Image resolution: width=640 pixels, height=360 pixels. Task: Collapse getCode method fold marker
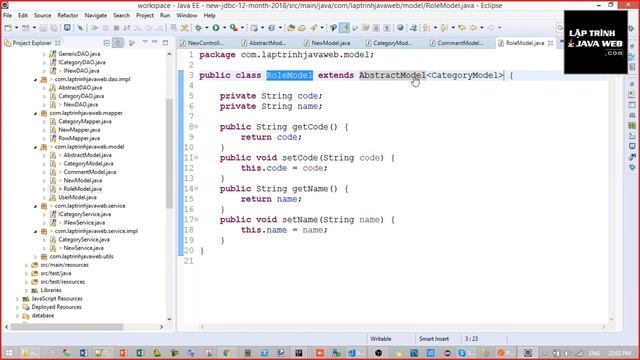[196, 127]
